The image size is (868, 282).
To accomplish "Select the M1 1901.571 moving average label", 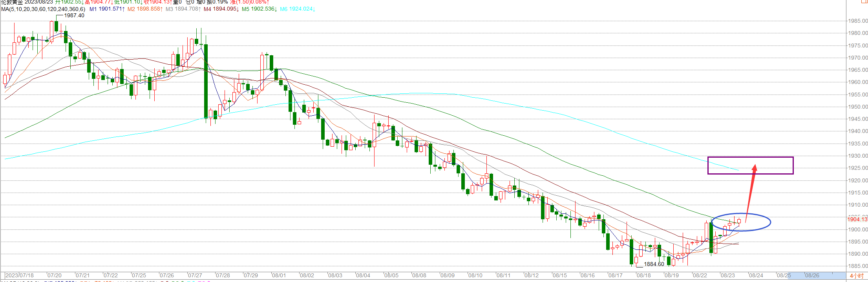I will click(x=107, y=9).
